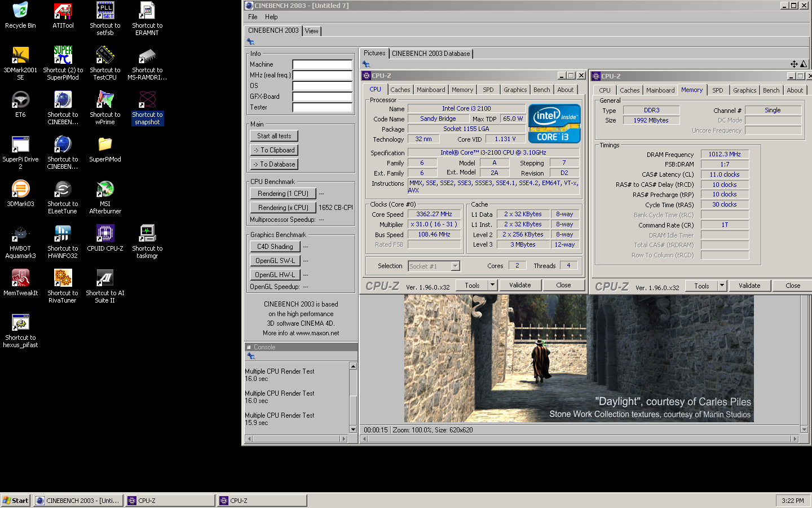812x508 pixels.
Task: Click in the MHz (real freq.) field
Action: [x=322, y=75]
